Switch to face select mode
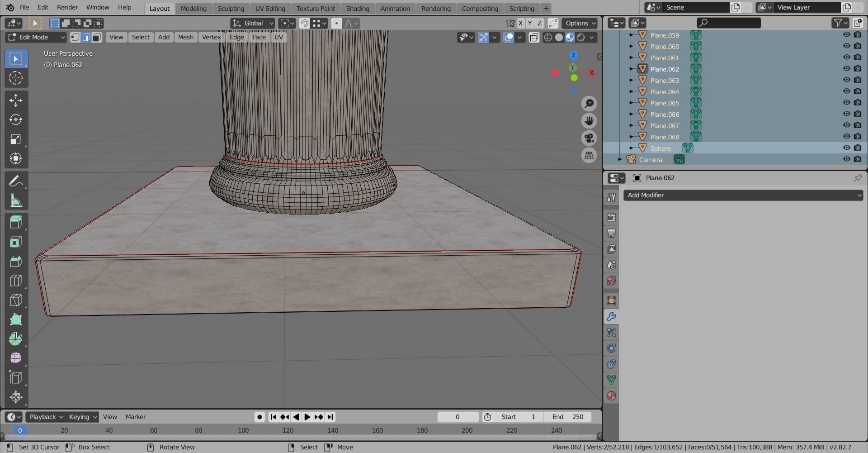The height and width of the screenshot is (453, 868). (x=97, y=37)
